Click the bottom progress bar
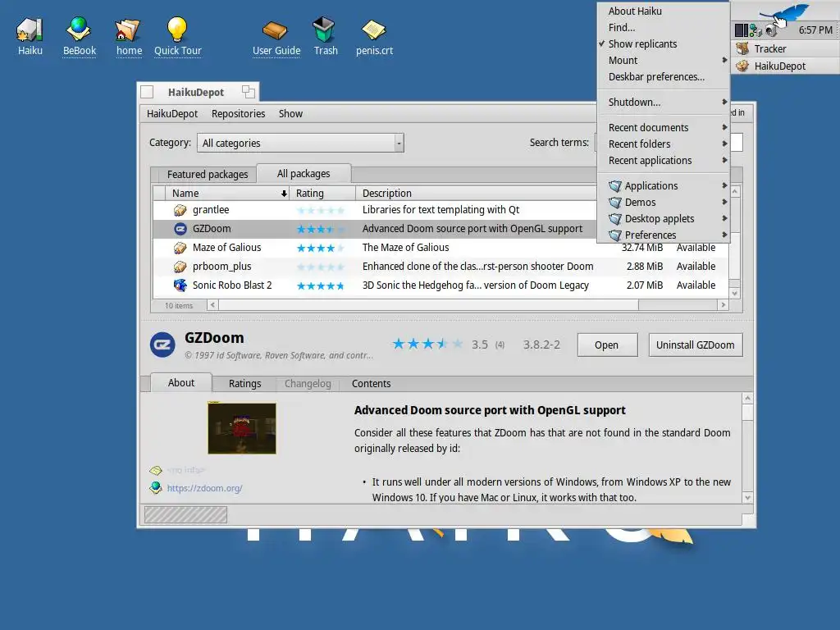840x630 pixels. pos(185,515)
